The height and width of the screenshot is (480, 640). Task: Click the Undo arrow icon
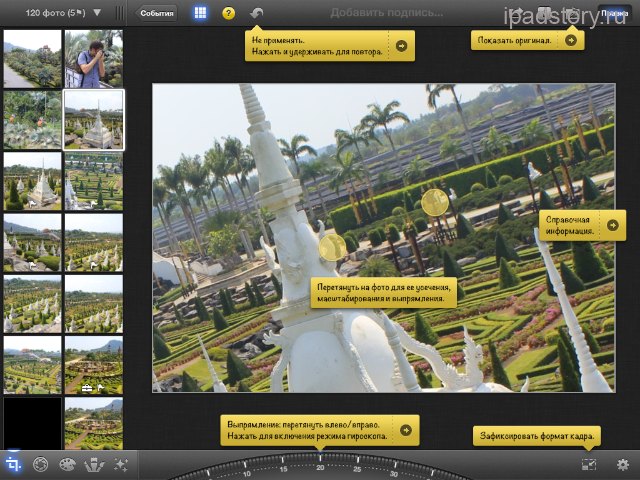pos(256,13)
